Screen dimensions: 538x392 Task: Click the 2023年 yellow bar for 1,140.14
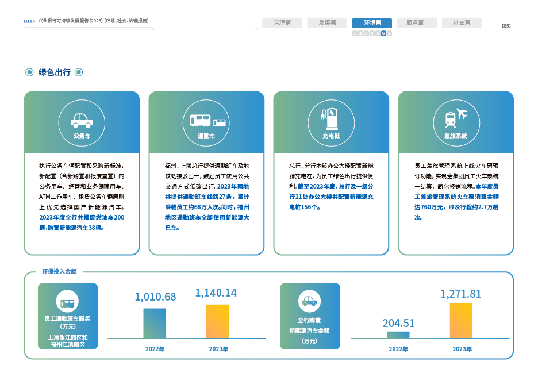pos(217,321)
